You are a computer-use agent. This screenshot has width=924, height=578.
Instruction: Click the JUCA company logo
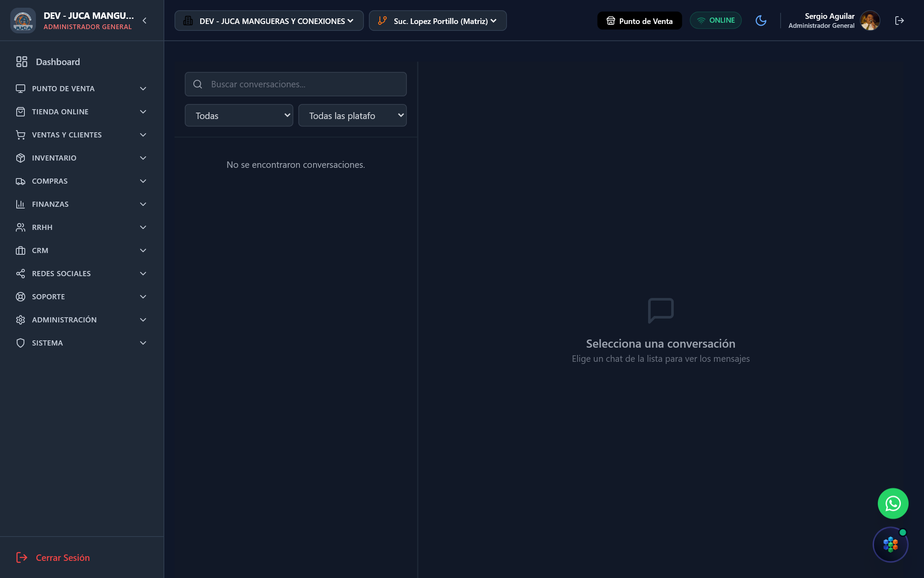[x=23, y=21]
